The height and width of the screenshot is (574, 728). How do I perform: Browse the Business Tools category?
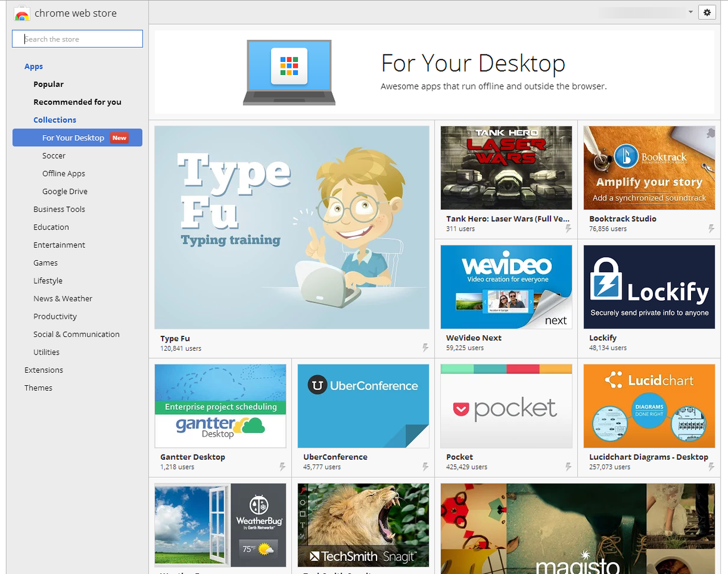tap(59, 209)
